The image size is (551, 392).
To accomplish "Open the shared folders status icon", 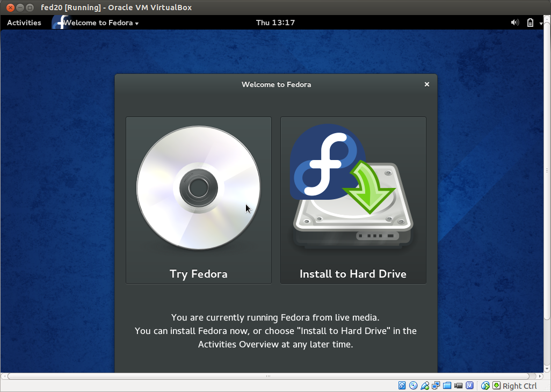I will (x=446, y=386).
